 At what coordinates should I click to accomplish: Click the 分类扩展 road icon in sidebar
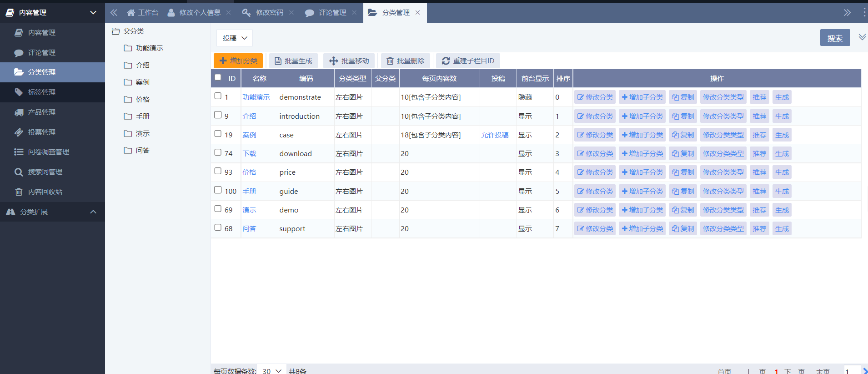(10, 212)
